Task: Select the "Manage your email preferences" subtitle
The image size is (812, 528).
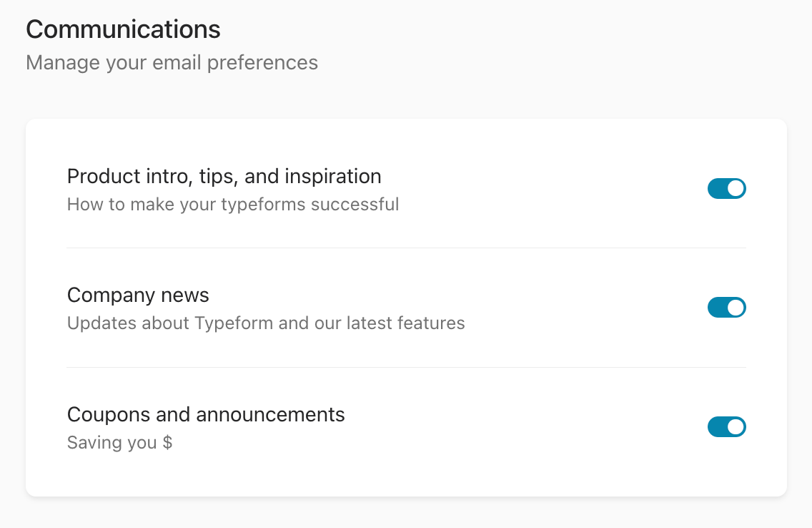Action: click(172, 63)
